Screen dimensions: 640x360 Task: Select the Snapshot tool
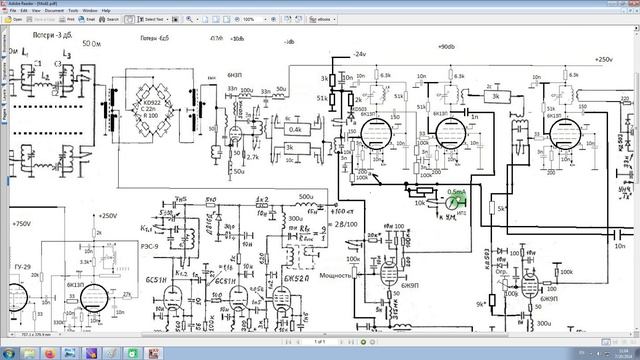175,19
